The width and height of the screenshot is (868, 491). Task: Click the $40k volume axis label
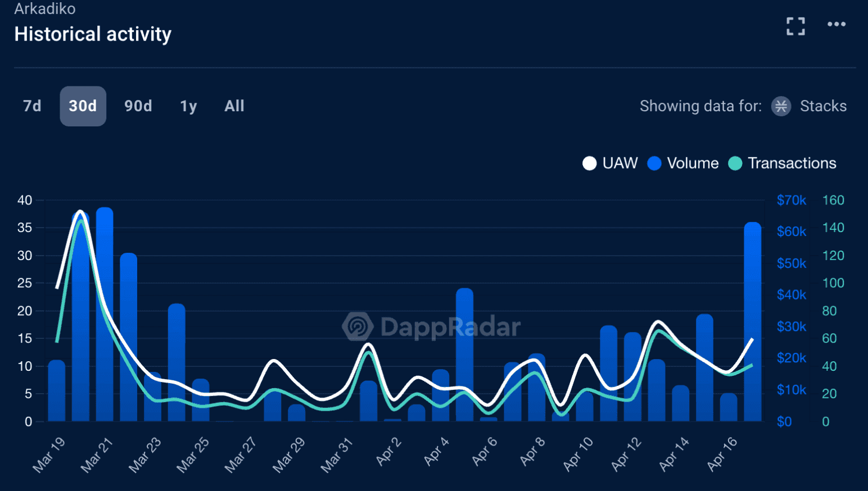[792, 295]
